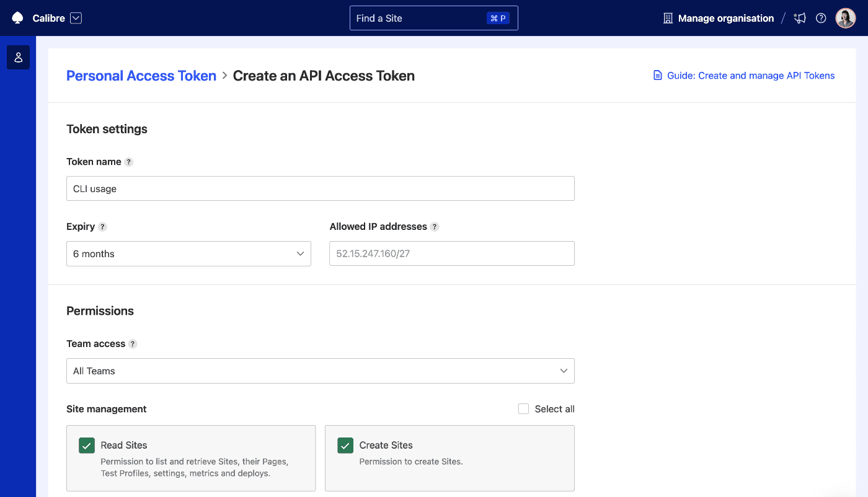Click the Calibre spade logo

tap(17, 18)
